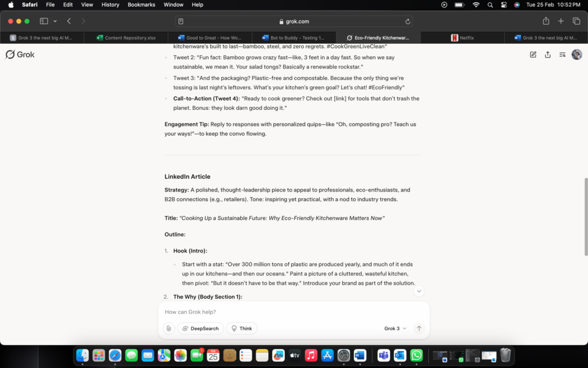Go back using the Safari back arrow
The image size is (588, 368).
(69, 21)
